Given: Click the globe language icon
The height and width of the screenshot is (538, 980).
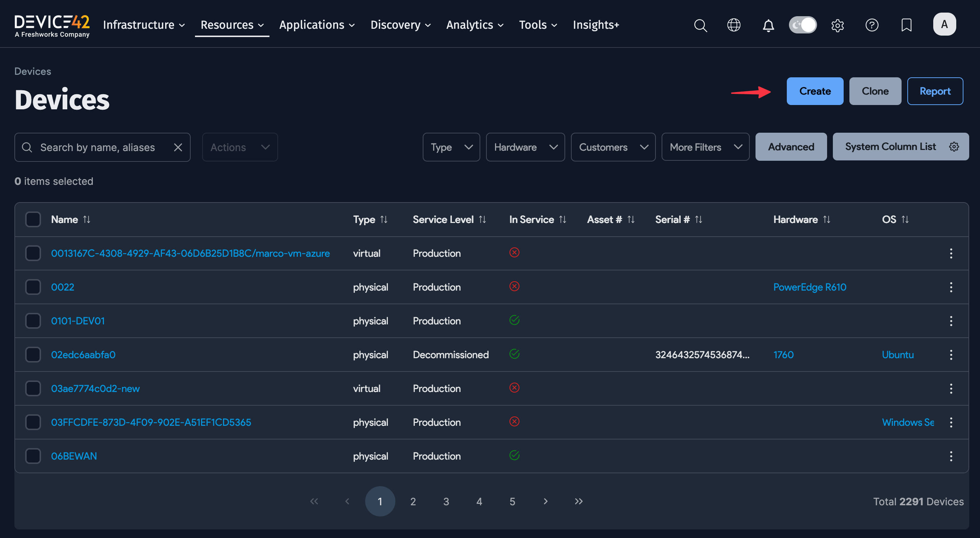Looking at the screenshot, I should pyautogui.click(x=734, y=25).
